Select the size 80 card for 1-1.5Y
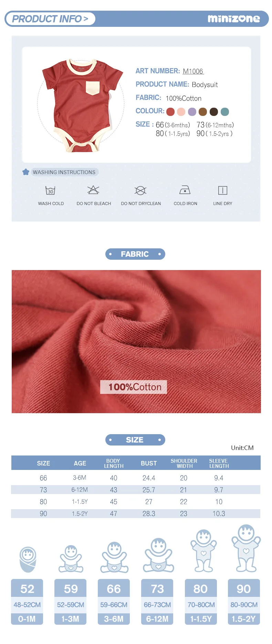This screenshot has height=644, width=272. (x=201, y=602)
